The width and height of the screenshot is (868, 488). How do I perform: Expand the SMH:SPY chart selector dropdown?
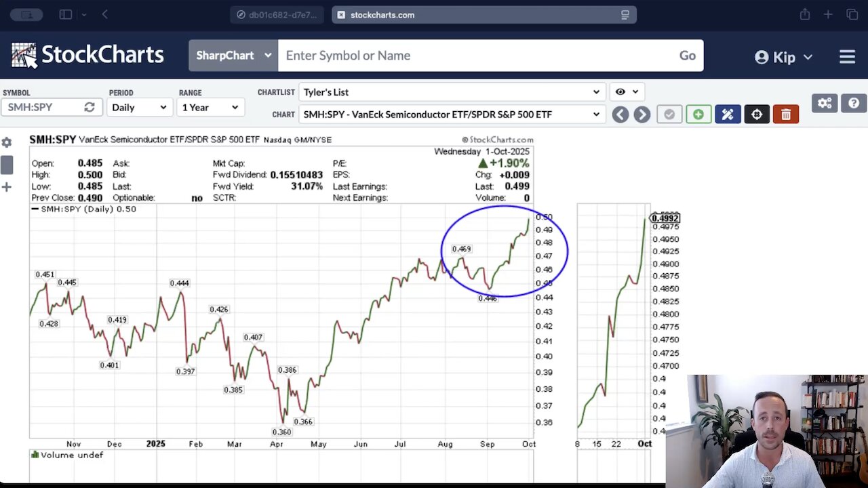pos(452,115)
